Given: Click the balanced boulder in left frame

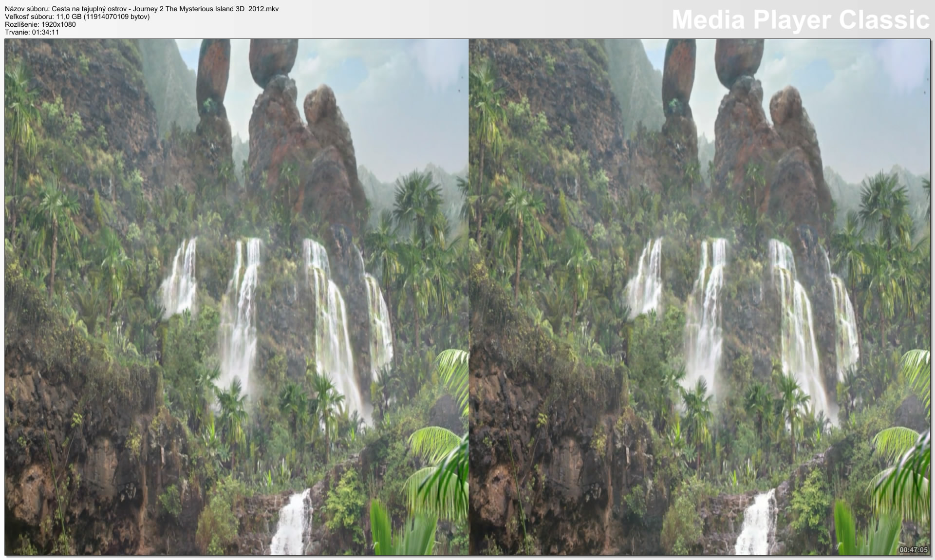Looking at the screenshot, I should (273, 58).
